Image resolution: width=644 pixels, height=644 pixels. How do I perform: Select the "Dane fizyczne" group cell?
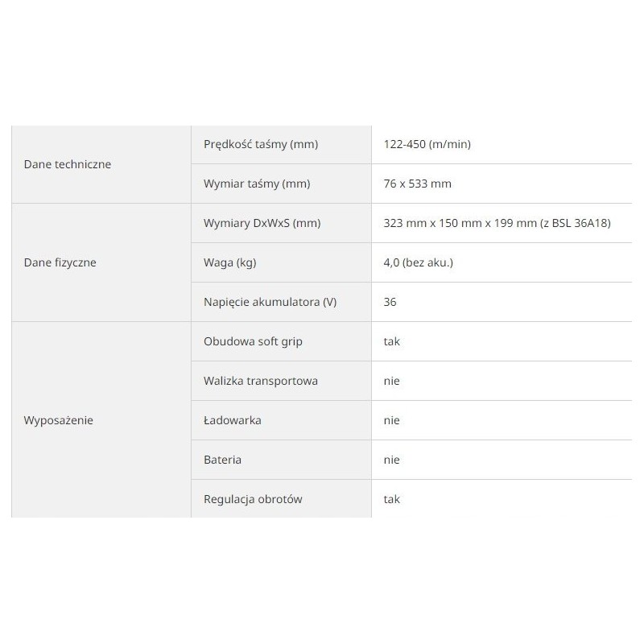point(61,262)
